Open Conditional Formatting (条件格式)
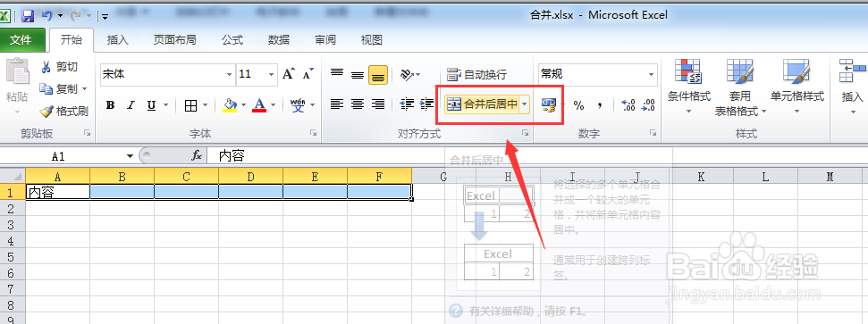868x324 pixels. (x=688, y=87)
